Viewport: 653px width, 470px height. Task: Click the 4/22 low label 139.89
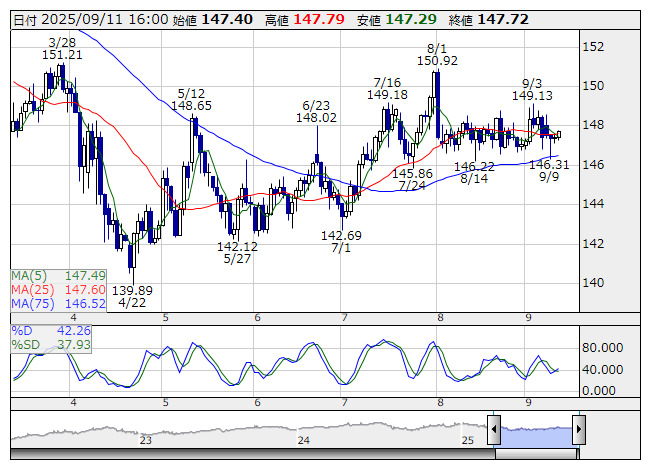(132, 290)
